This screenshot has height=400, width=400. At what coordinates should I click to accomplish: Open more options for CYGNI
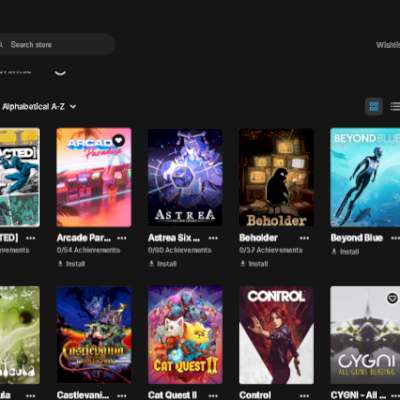395,396
